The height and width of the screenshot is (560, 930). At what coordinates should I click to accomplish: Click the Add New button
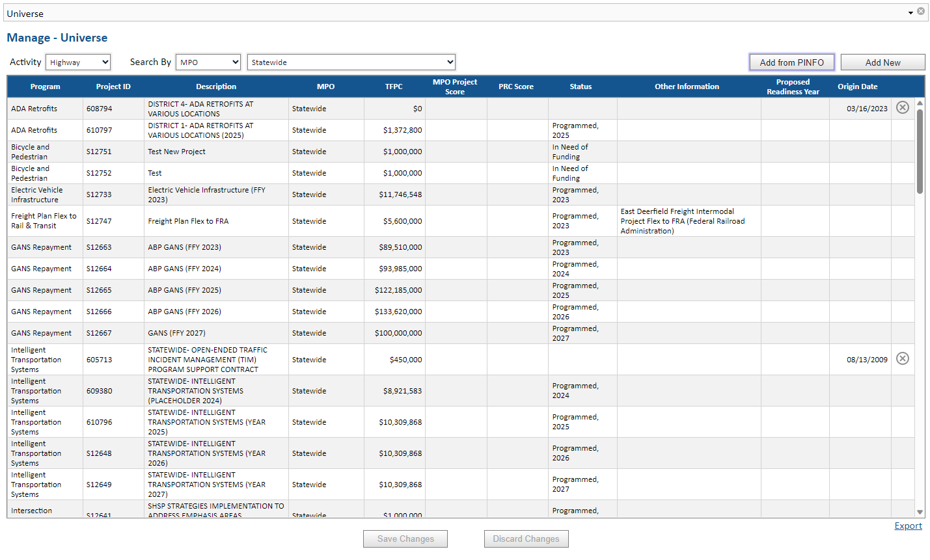pos(882,62)
